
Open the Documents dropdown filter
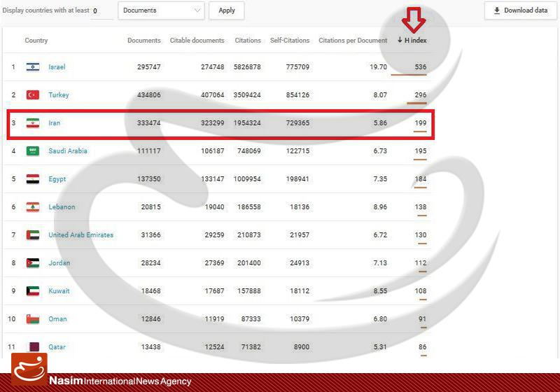161,10
